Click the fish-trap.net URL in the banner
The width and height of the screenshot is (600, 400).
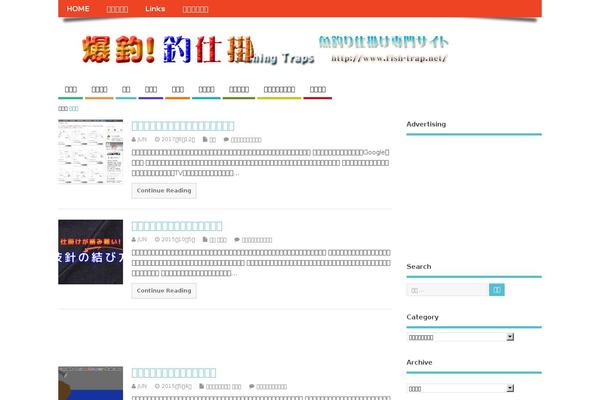[389, 59]
